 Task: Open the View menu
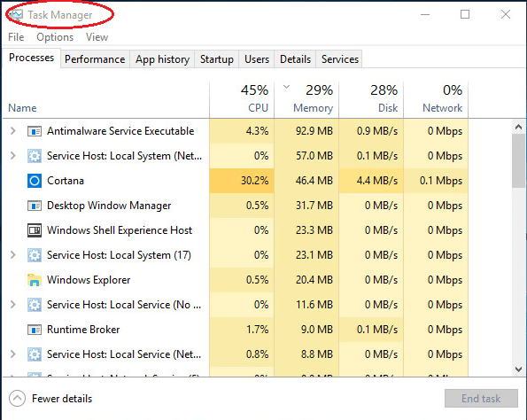point(97,37)
